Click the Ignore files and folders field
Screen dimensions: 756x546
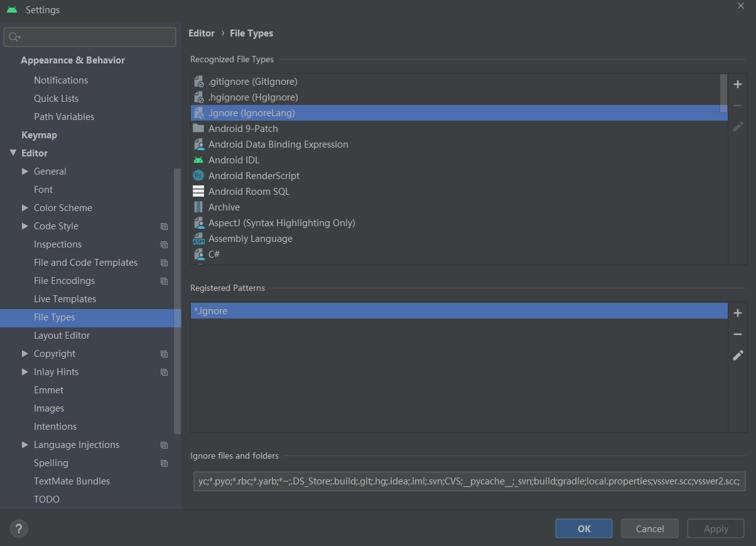coord(470,481)
